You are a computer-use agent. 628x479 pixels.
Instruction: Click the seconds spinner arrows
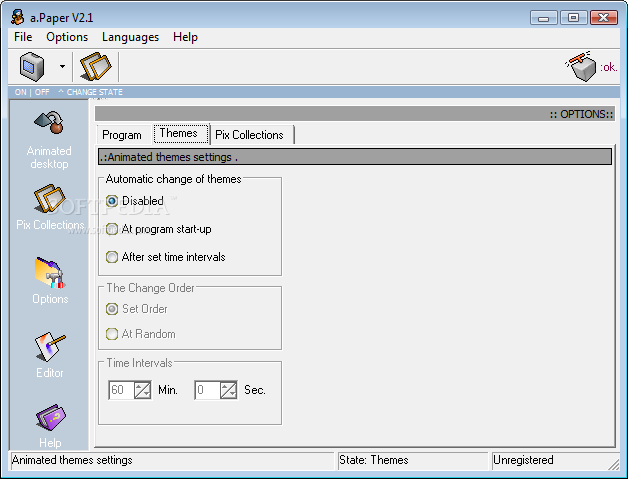tap(228, 390)
